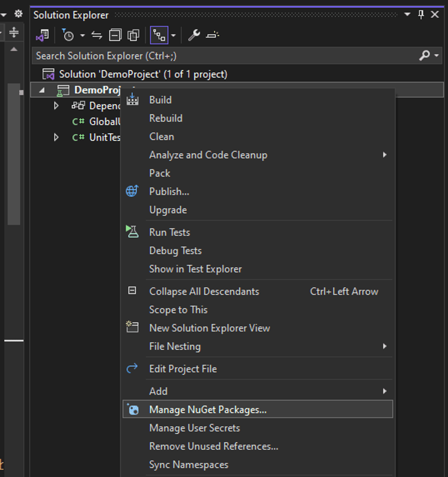
Task: Open Pending Changes Filter clock icon
Action: pyautogui.click(x=68, y=35)
